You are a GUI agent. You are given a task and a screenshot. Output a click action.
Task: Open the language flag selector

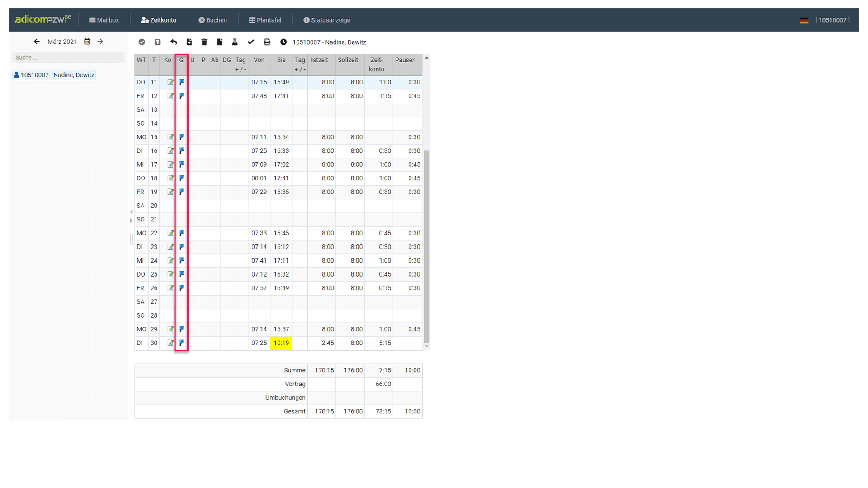point(804,20)
